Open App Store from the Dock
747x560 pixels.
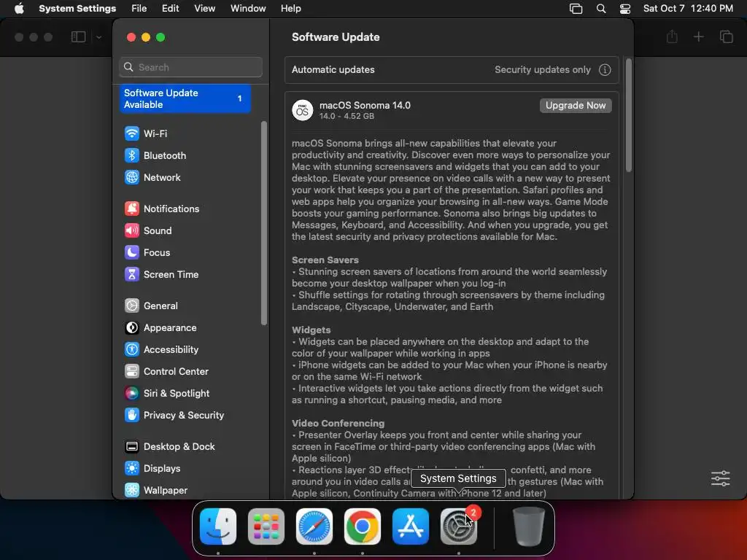click(x=411, y=526)
